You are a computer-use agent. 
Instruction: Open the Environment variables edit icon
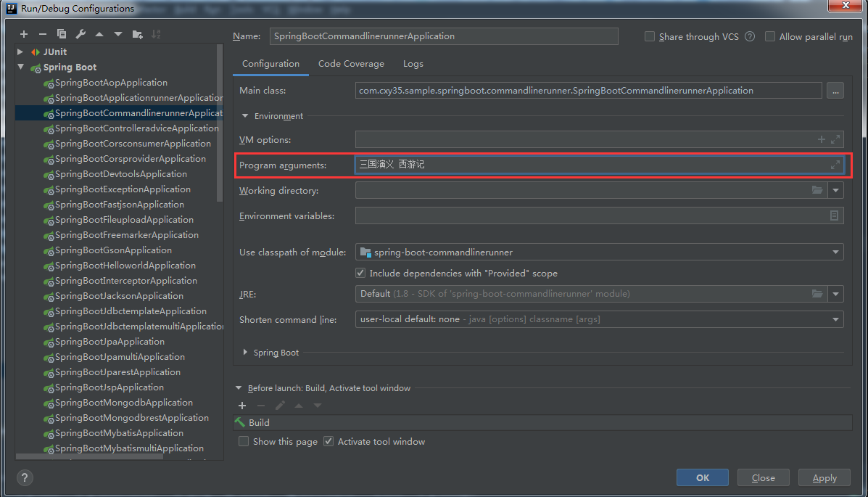coord(835,215)
